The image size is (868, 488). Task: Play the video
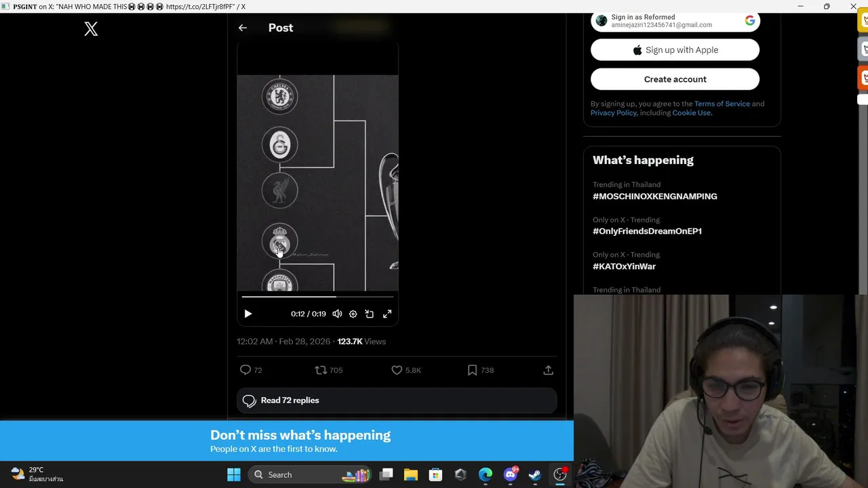(248, 314)
